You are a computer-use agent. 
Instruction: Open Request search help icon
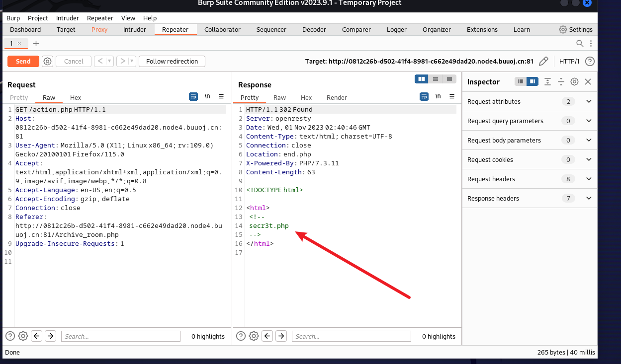10,336
